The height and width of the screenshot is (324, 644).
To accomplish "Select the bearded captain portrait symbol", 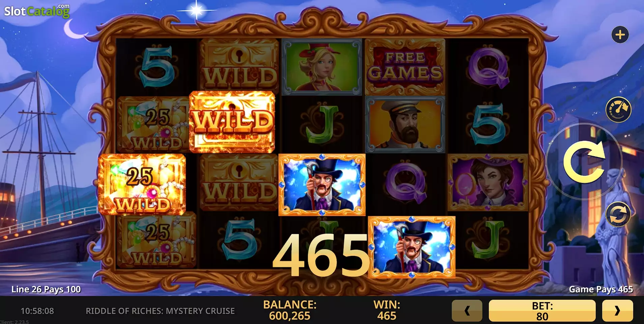I will coord(405,124).
